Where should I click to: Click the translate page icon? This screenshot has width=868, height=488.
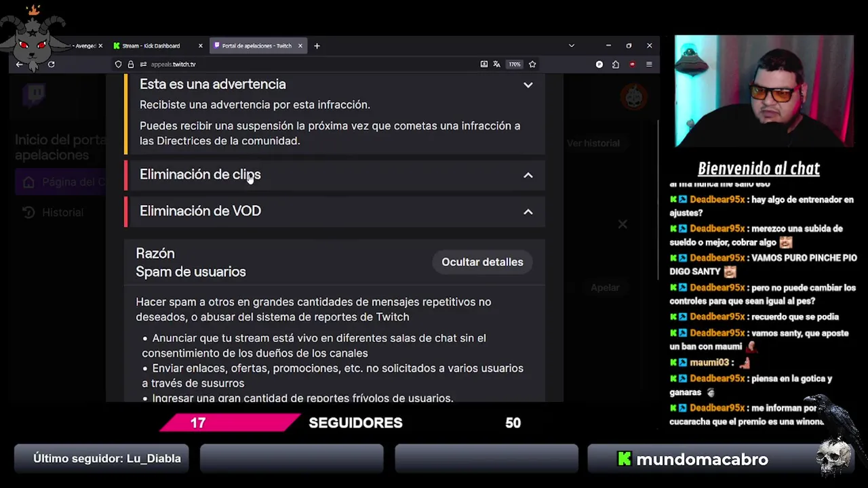tap(497, 64)
